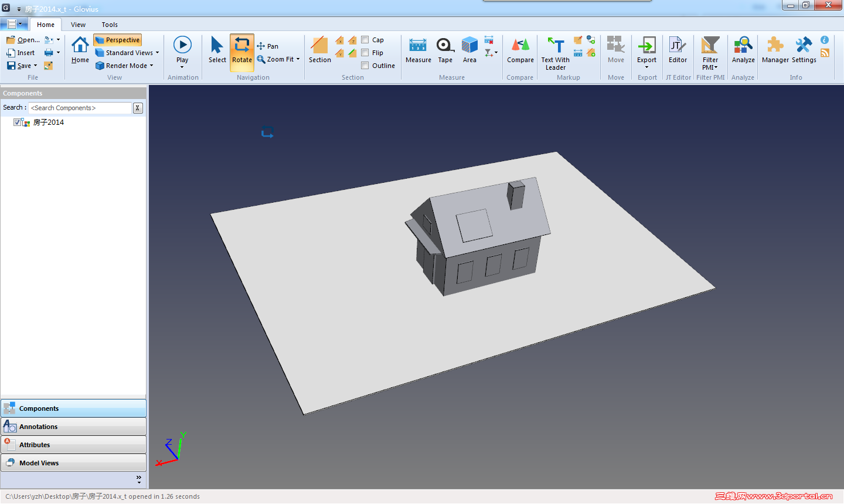Open the application menu button
The width and height of the screenshot is (844, 504).
(x=14, y=24)
